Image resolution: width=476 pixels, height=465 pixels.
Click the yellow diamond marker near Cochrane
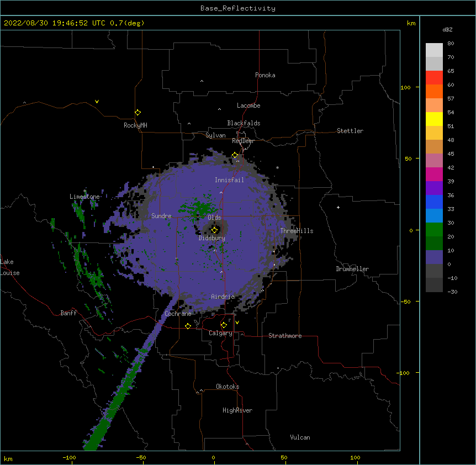[188, 326]
